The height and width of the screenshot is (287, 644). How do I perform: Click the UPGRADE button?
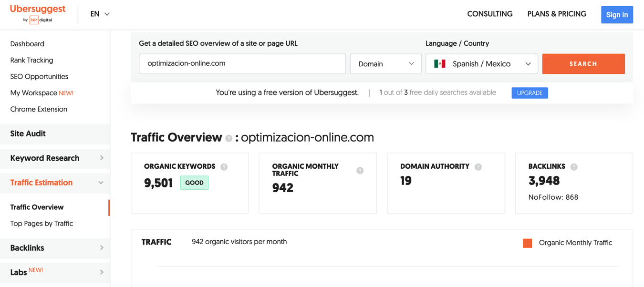coord(530,93)
